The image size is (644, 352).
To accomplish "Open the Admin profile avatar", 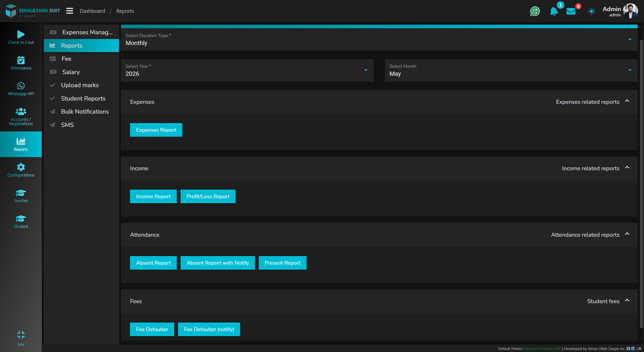I will (630, 11).
